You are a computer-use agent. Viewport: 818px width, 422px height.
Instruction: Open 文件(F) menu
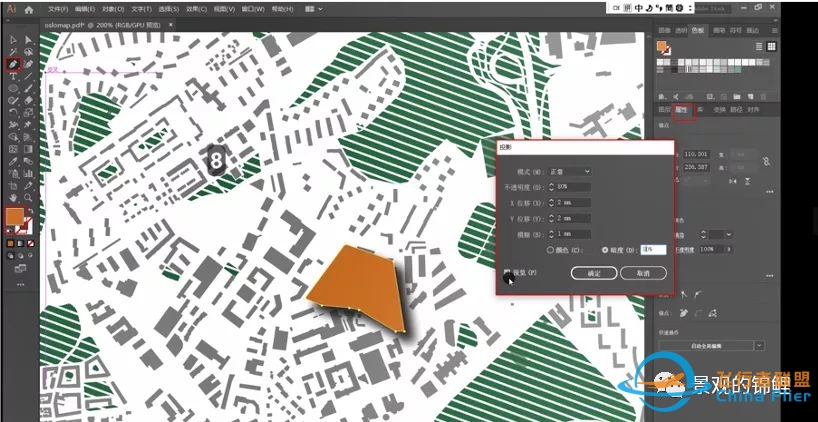point(58,9)
